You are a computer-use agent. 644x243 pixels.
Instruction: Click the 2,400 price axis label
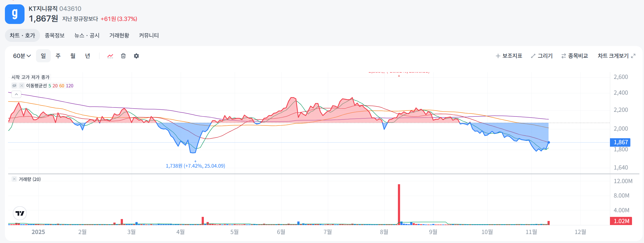tap(621, 93)
